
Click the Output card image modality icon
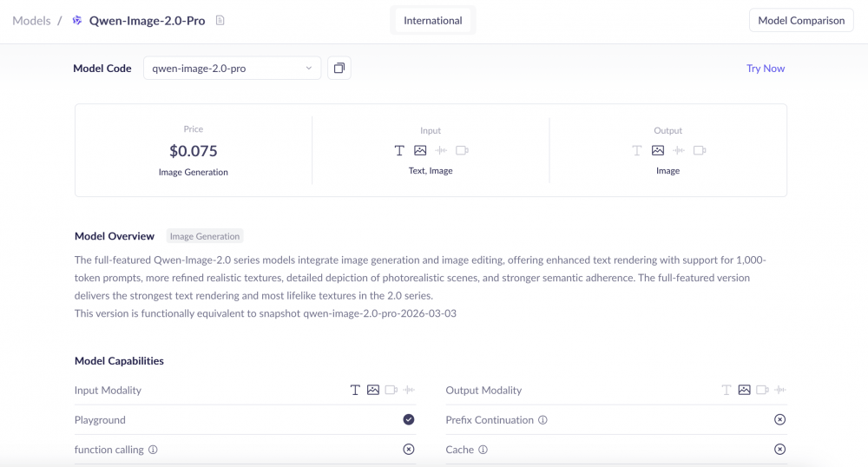point(658,150)
